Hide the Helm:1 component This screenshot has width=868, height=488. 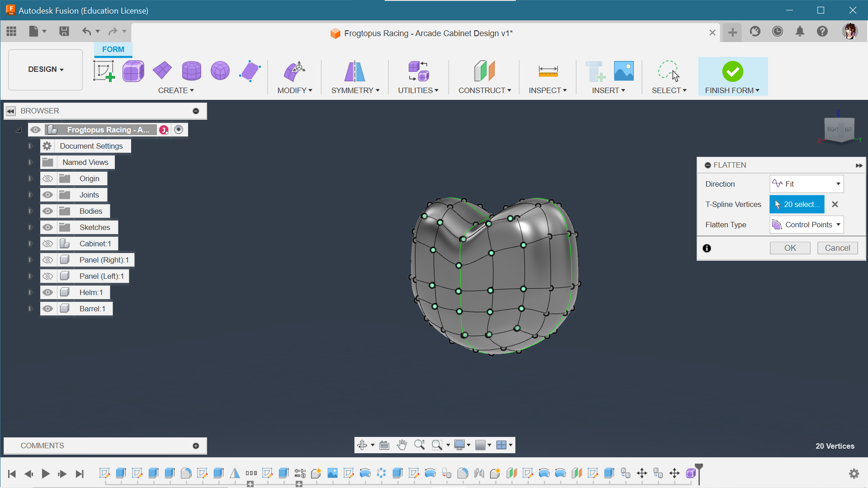pyautogui.click(x=47, y=292)
